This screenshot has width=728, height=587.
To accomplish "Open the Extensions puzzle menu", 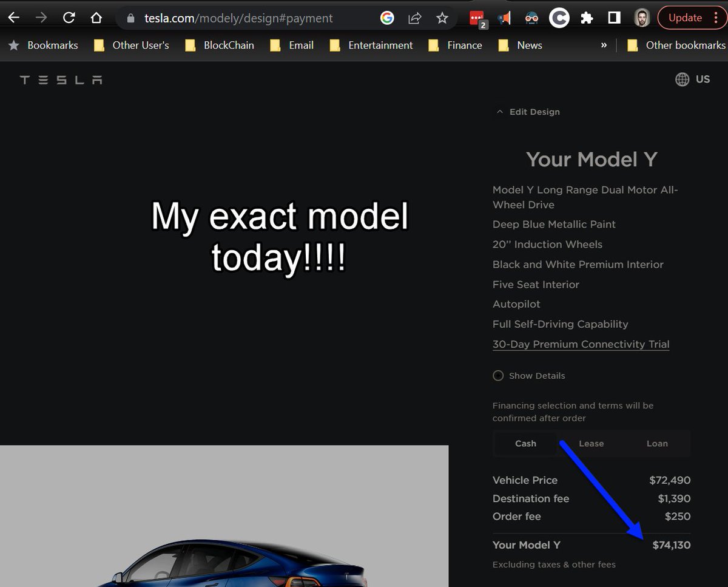I will pyautogui.click(x=587, y=18).
